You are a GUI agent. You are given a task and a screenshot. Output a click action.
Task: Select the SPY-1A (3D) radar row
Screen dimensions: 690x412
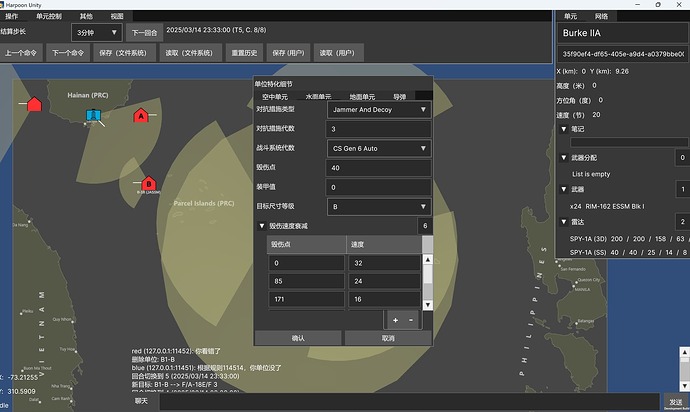pyautogui.click(x=628, y=239)
